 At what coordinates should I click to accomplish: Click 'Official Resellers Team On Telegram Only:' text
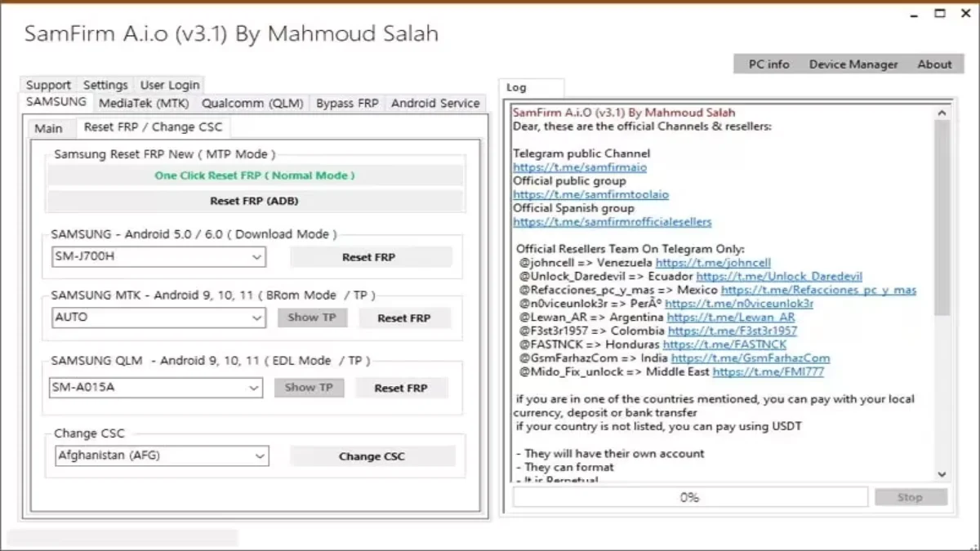(x=630, y=249)
